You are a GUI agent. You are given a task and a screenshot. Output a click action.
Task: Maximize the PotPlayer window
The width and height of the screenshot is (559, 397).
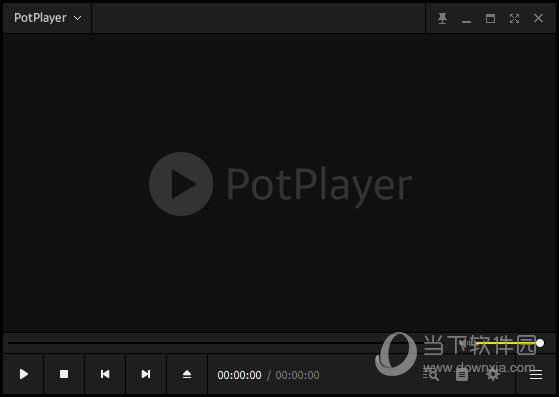490,18
